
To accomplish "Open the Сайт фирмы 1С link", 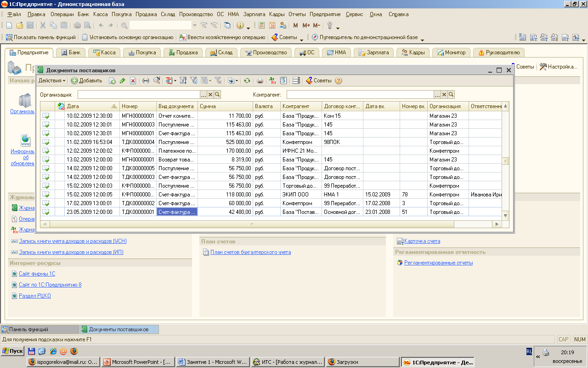I will pyautogui.click(x=37, y=274).
